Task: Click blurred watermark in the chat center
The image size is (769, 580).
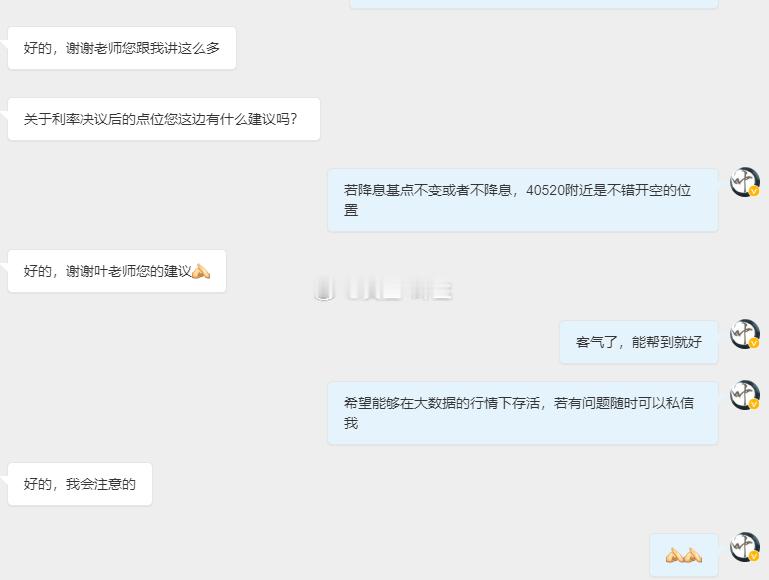Action: point(383,288)
